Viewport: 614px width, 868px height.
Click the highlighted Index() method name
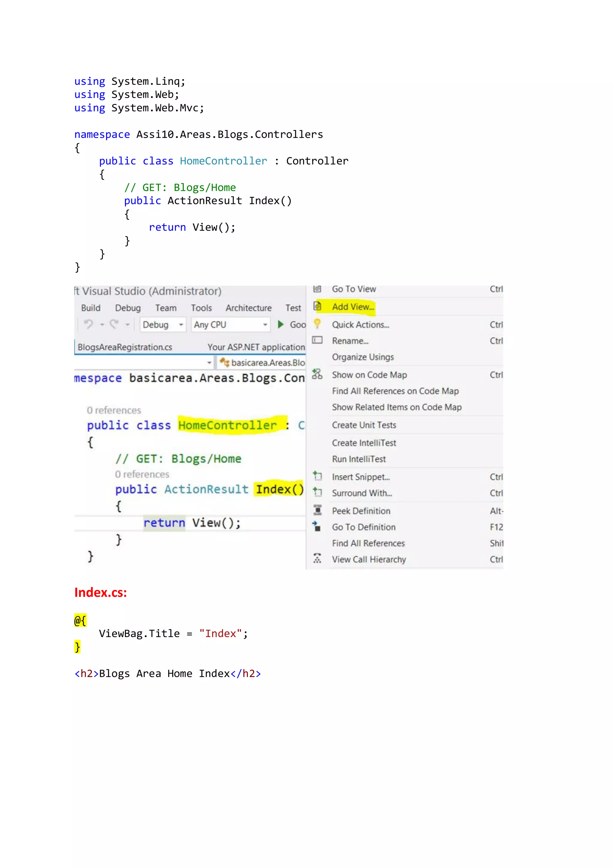(x=280, y=489)
